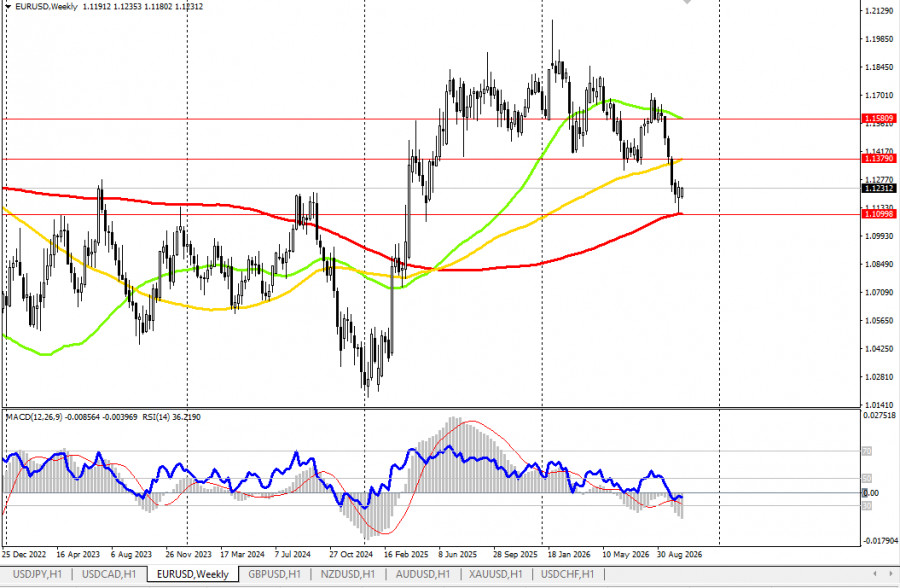Select the red 1.10998 level price tag
Screen dimensions: 900x588
pyautogui.click(x=879, y=214)
